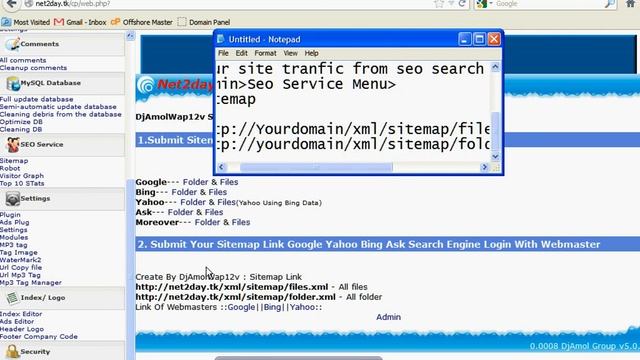The width and height of the screenshot is (640, 360).
Task: Open the Domain Panel bookmark
Action: [204, 22]
